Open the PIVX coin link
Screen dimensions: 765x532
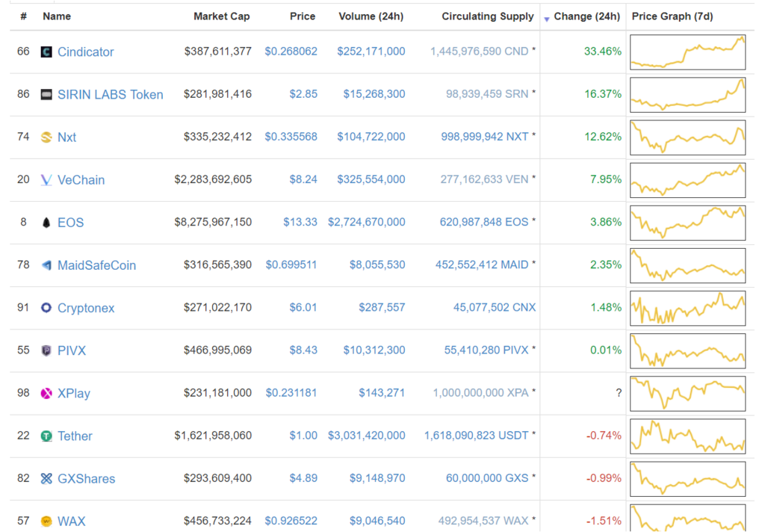pos(72,350)
